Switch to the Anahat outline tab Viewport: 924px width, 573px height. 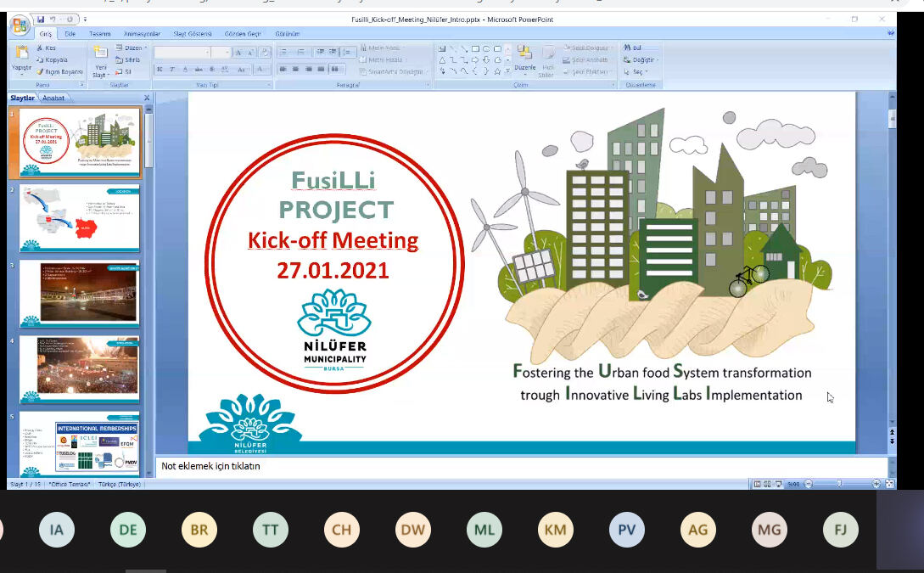pyautogui.click(x=53, y=98)
